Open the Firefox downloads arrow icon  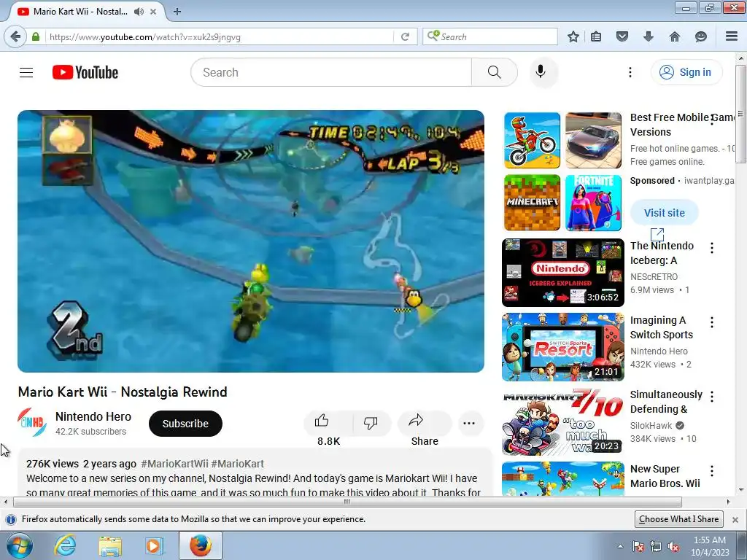(649, 36)
